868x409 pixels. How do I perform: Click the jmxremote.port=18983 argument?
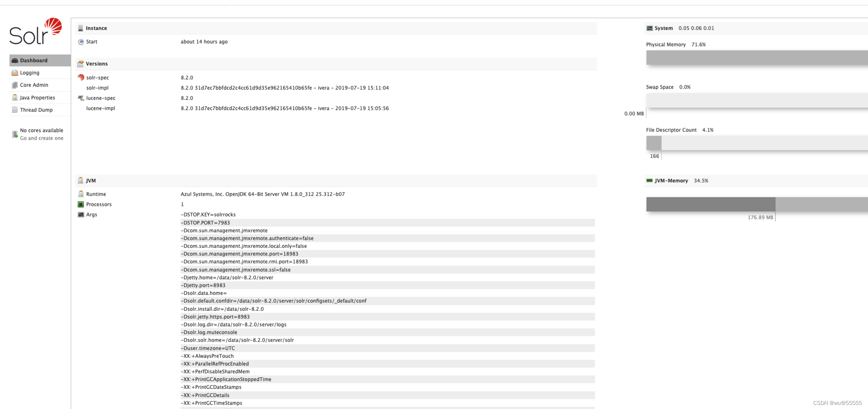tap(387, 254)
